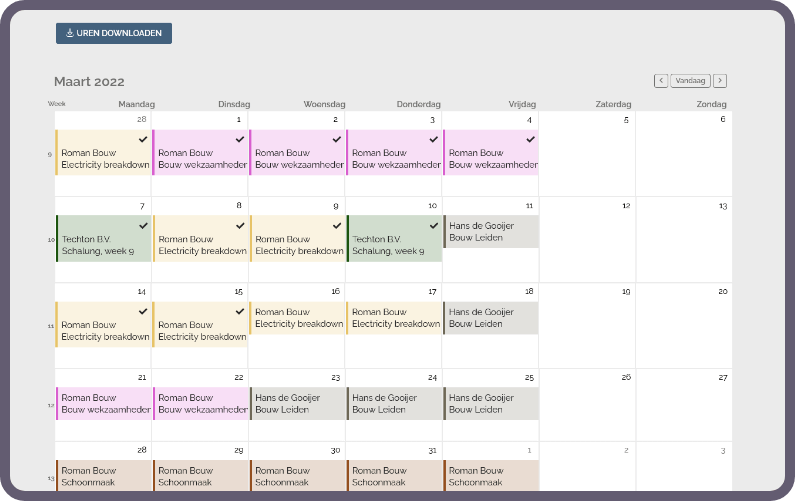The height and width of the screenshot is (501, 795).
Task: Select day number 13 on Sunday
Action: click(722, 205)
